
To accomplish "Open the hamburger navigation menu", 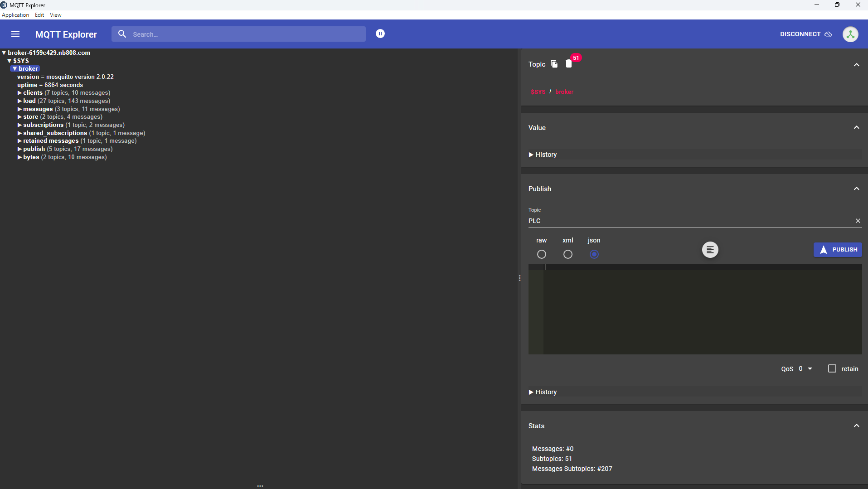I will coord(15,34).
